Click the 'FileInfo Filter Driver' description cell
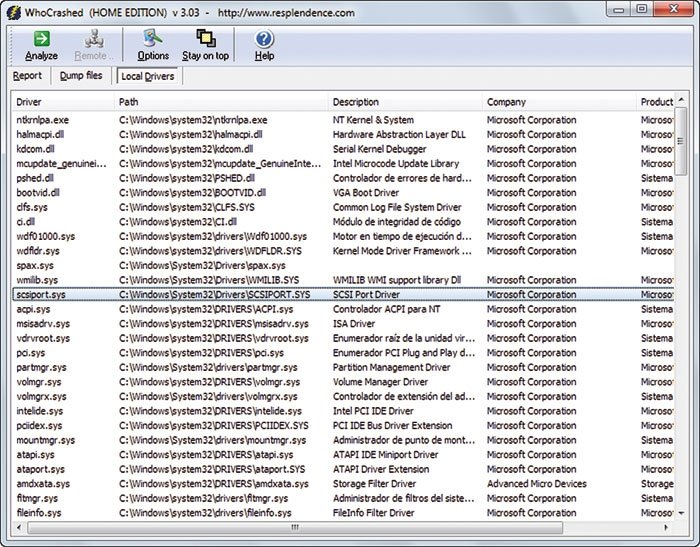 (x=374, y=513)
